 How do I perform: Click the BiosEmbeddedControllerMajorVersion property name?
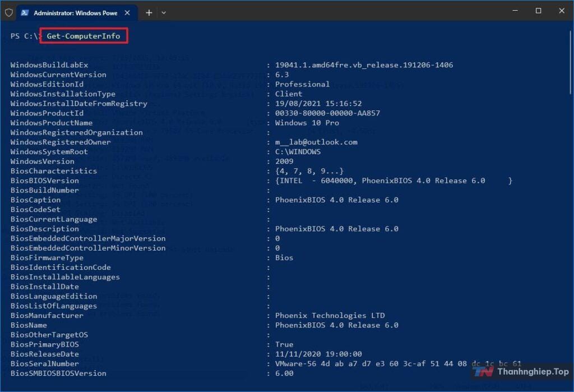point(88,238)
